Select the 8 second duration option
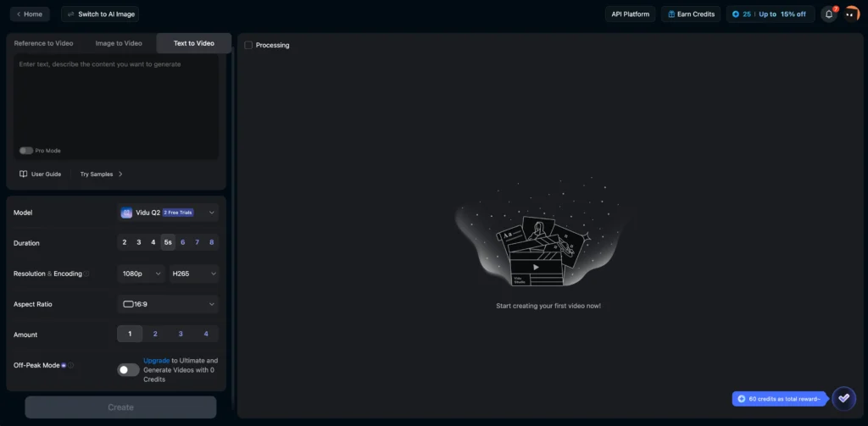 coord(211,242)
